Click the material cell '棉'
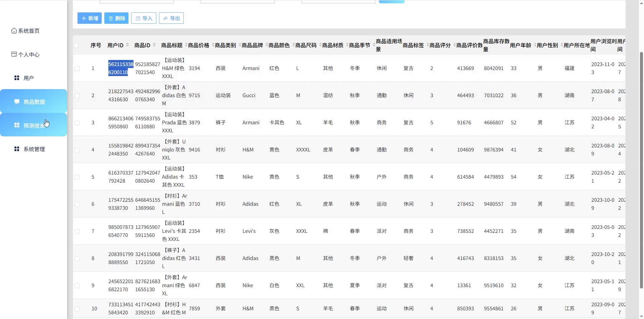This screenshot has height=319, width=644. pos(326,231)
